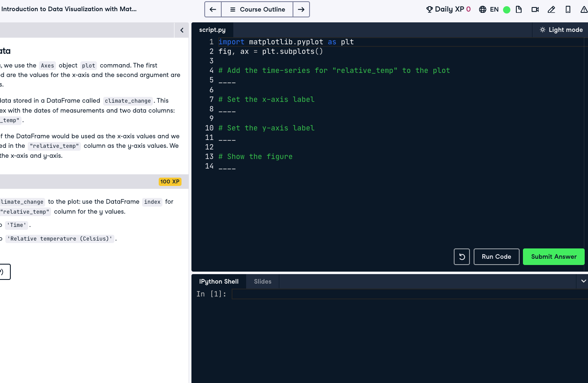
Task: Toggle Light mode for the editor
Action: 561,30
